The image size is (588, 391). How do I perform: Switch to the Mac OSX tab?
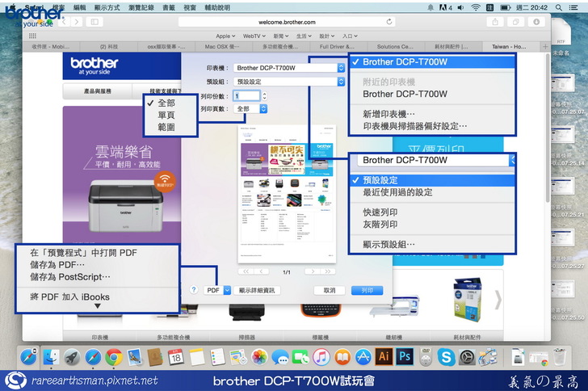tap(222, 47)
